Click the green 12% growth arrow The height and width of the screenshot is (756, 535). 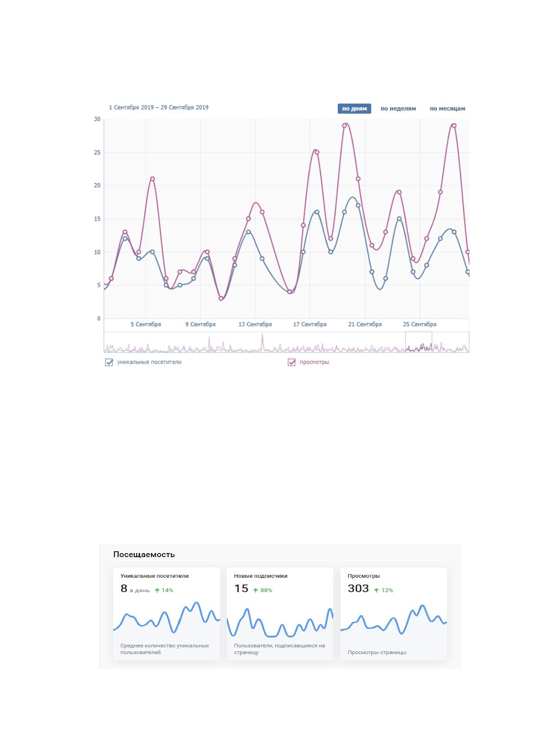pyautogui.click(x=376, y=590)
